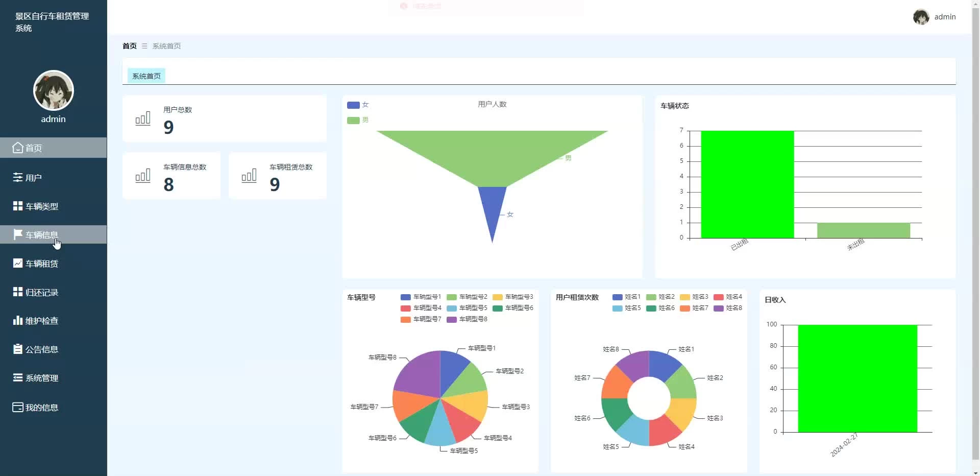
Task: Click the home icon in sidebar
Action: tap(18, 148)
